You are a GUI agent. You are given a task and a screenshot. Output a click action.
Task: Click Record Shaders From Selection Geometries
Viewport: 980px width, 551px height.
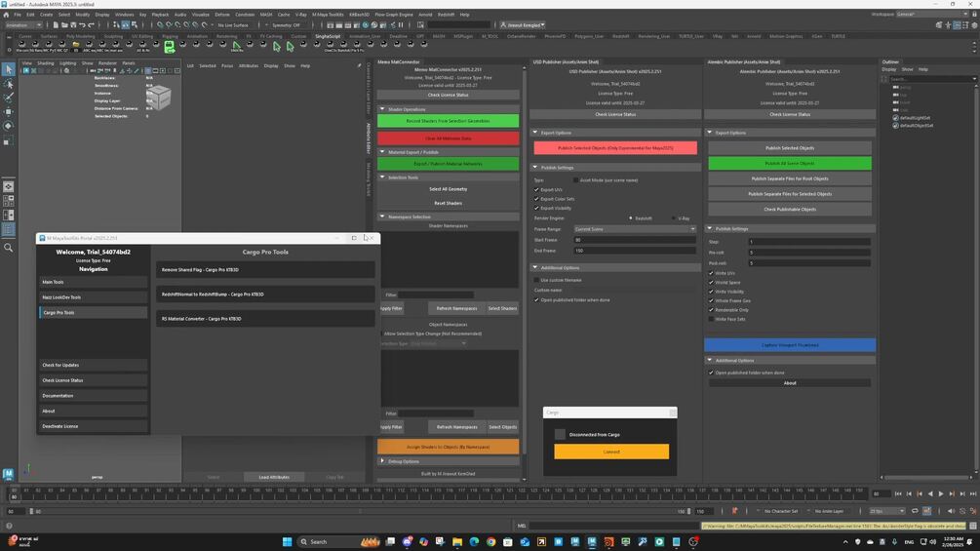pyautogui.click(x=449, y=121)
